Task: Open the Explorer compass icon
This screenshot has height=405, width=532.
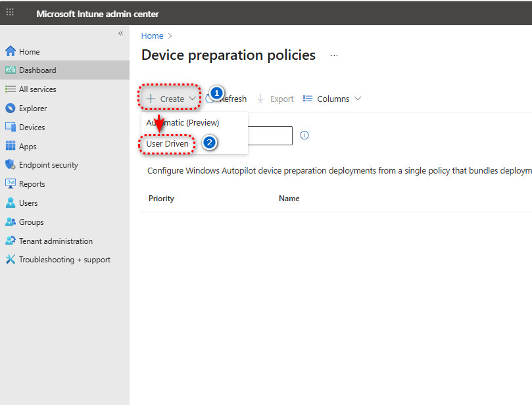Action: pyautogui.click(x=10, y=108)
